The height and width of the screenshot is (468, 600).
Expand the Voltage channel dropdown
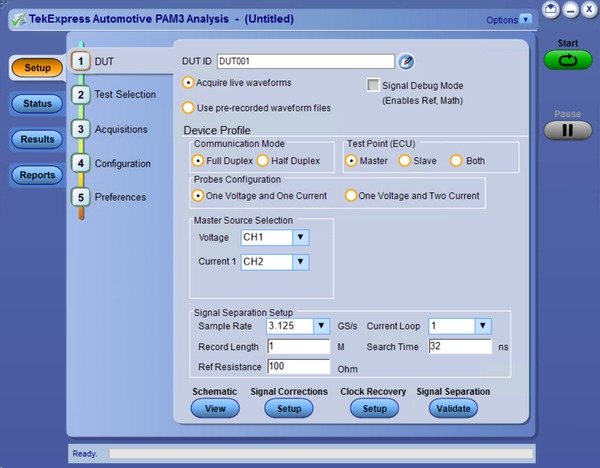(x=299, y=238)
